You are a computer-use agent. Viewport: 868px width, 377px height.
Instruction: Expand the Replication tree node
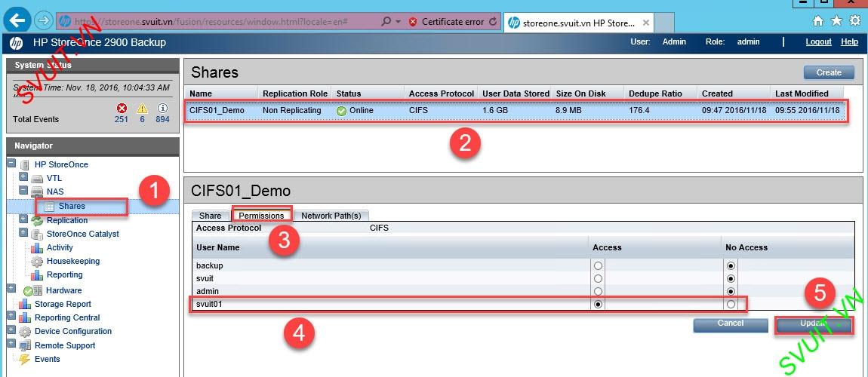23,219
